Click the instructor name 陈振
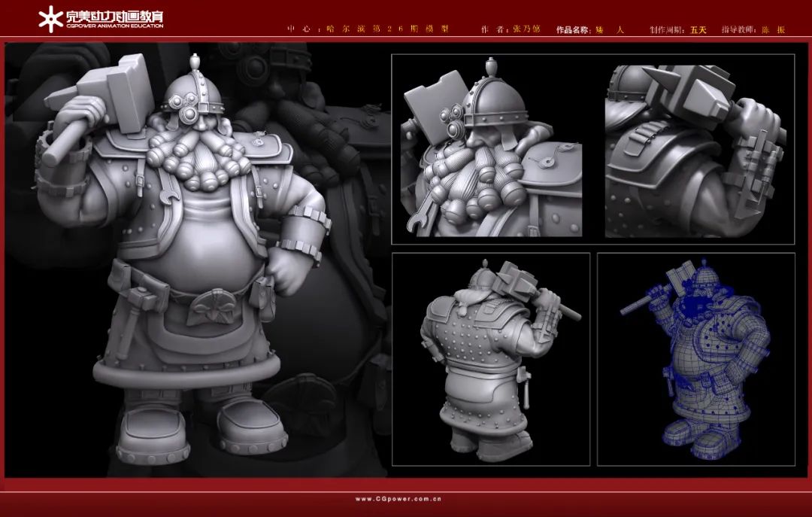 [x=774, y=29]
